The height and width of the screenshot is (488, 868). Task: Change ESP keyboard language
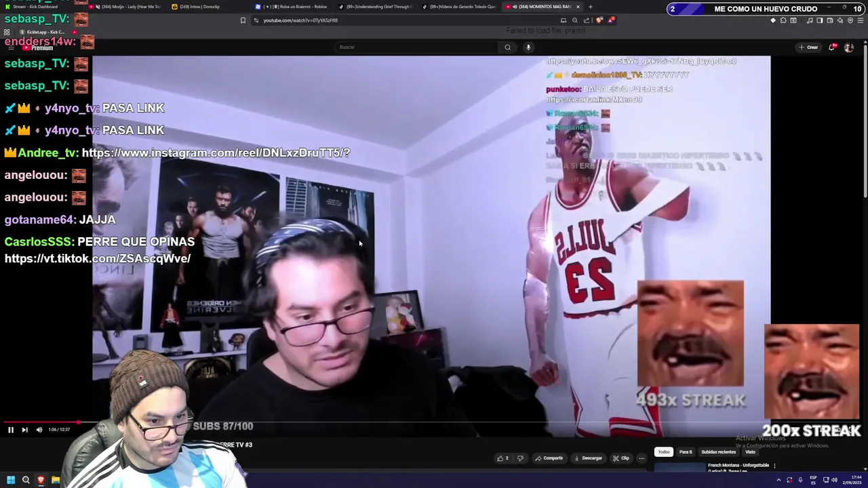coord(813,480)
